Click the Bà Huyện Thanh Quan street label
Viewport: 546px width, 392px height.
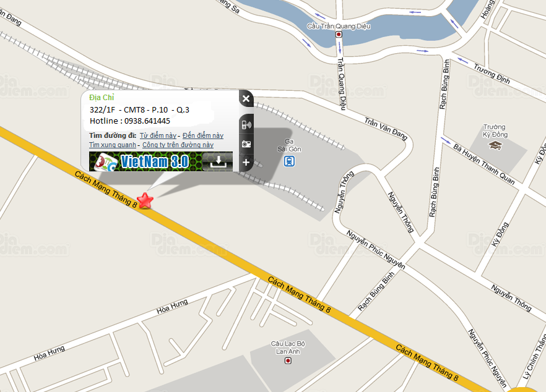pyautogui.click(x=483, y=164)
